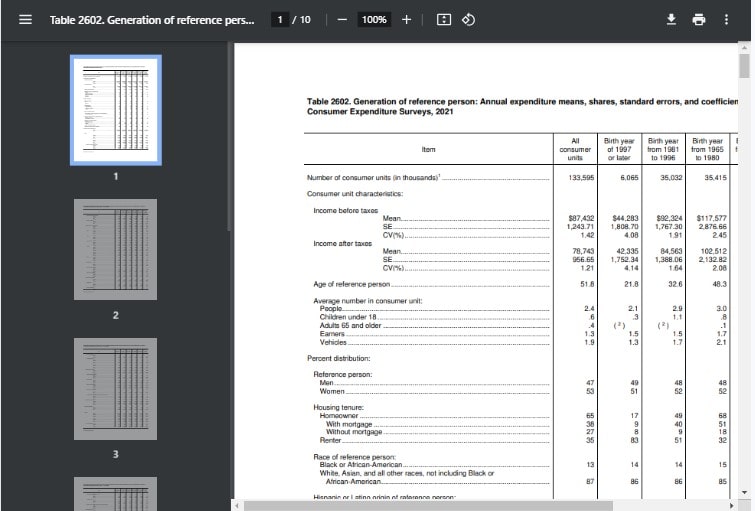The width and height of the screenshot is (755, 511).
Task: Click the '6,065' consumer units value
Action: [x=629, y=178]
